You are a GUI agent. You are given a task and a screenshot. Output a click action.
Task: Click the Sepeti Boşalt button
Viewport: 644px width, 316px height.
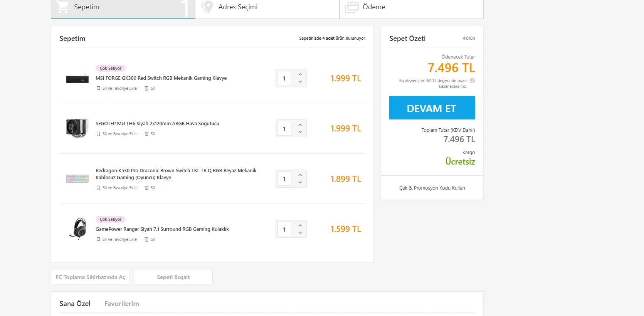(173, 277)
